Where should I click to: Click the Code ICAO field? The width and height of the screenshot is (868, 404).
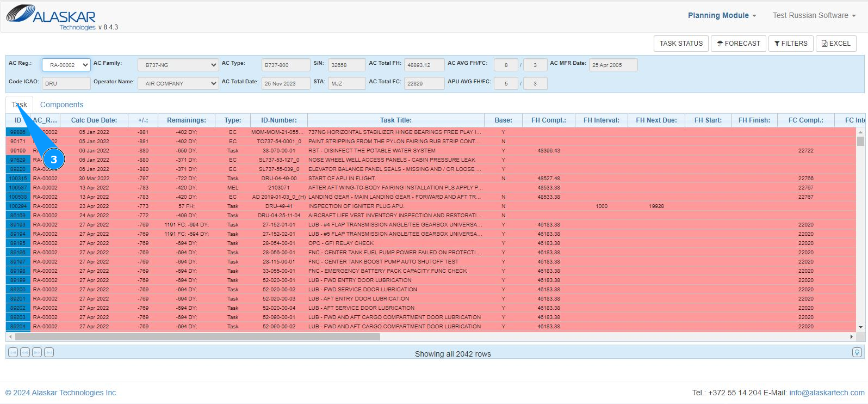click(x=66, y=83)
